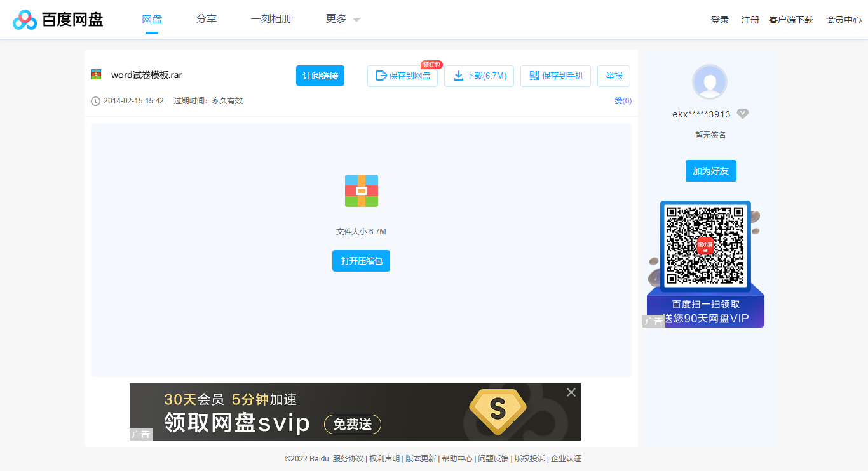Image resolution: width=868 pixels, height=471 pixels.
Task: Click the RAR file type icon beside filename
Action: coord(97,74)
